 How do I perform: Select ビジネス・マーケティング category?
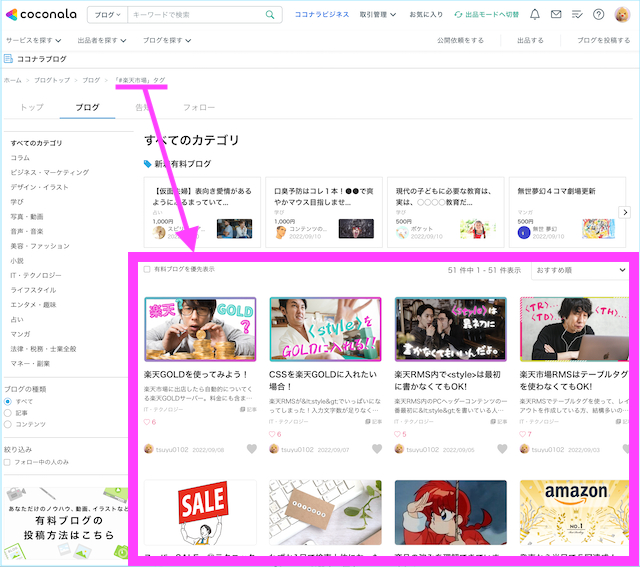click(49, 172)
